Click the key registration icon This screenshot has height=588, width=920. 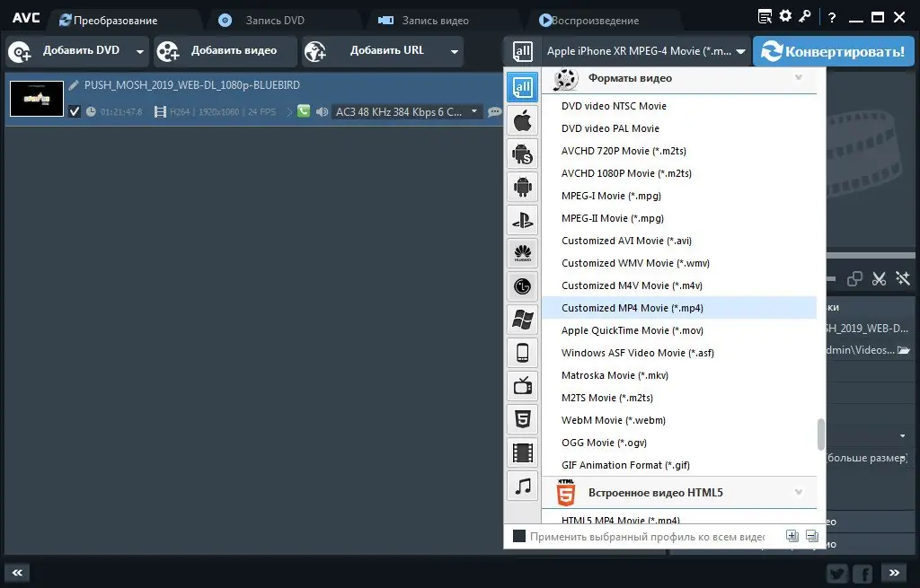pyautogui.click(x=805, y=16)
